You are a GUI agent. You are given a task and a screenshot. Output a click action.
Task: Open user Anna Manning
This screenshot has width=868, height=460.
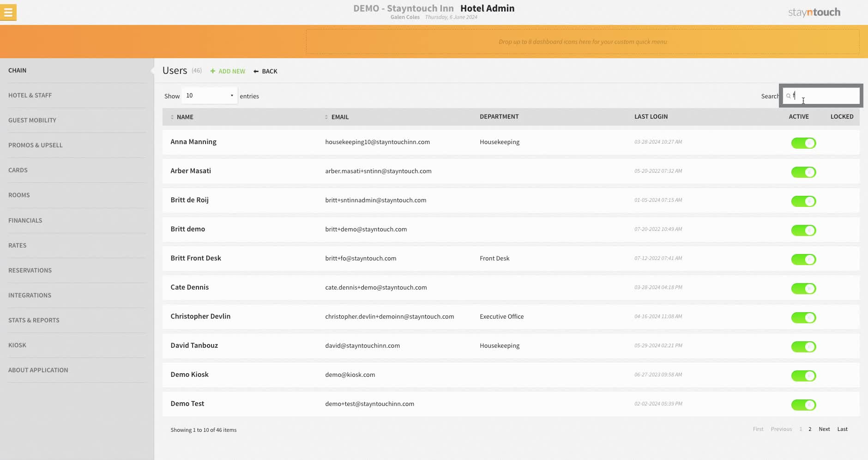point(193,142)
